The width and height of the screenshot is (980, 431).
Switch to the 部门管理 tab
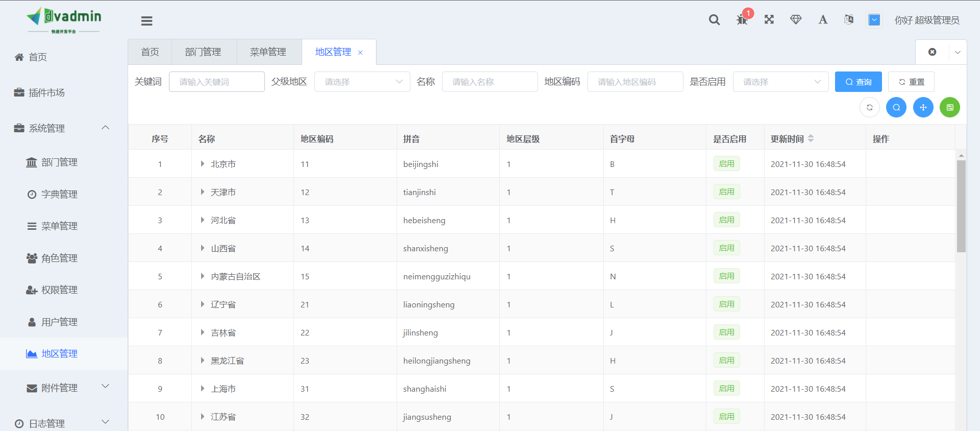tap(203, 52)
